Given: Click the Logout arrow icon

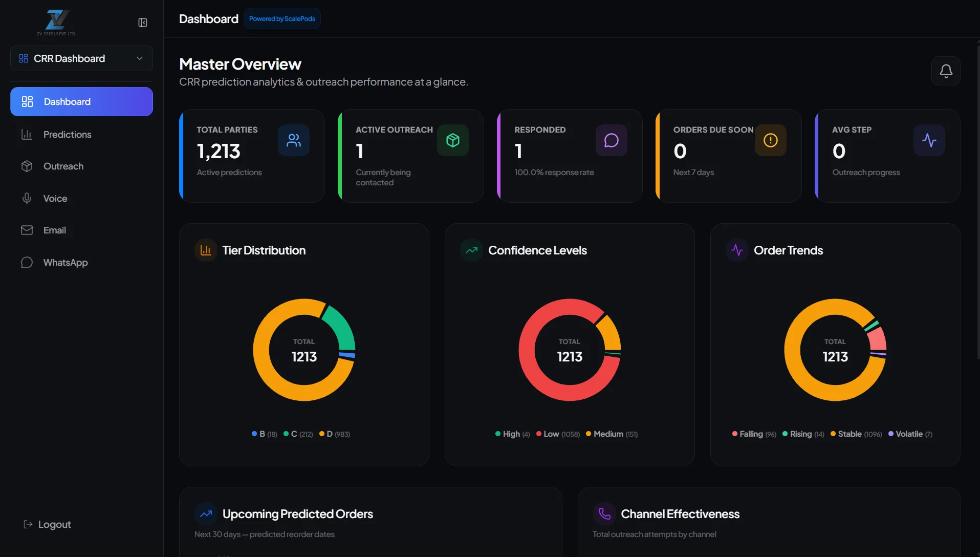Looking at the screenshot, I should (x=28, y=524).
